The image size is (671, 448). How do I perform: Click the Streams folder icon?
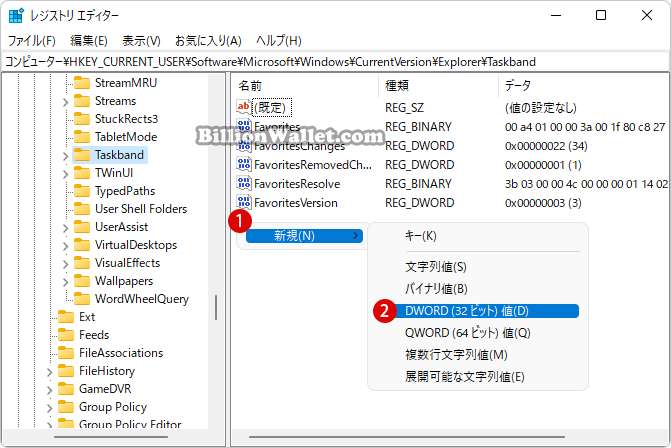point(82,101)
